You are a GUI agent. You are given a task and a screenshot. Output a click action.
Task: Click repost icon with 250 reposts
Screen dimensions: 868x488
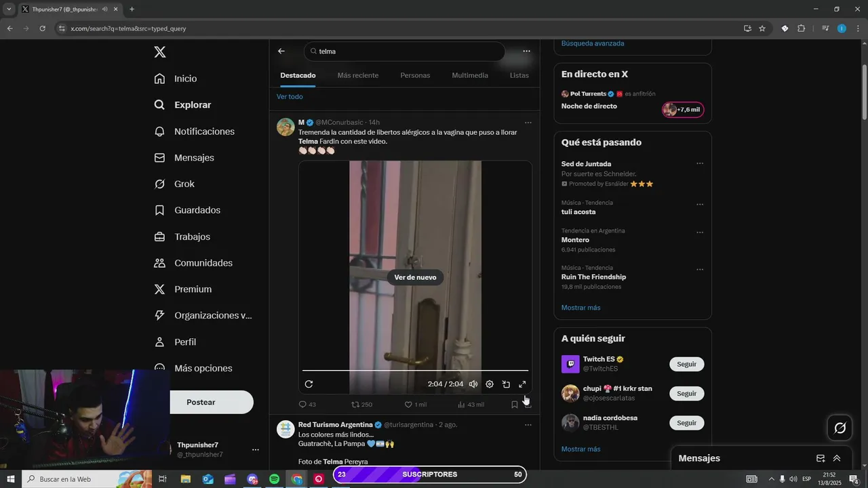tap(355, 405)
